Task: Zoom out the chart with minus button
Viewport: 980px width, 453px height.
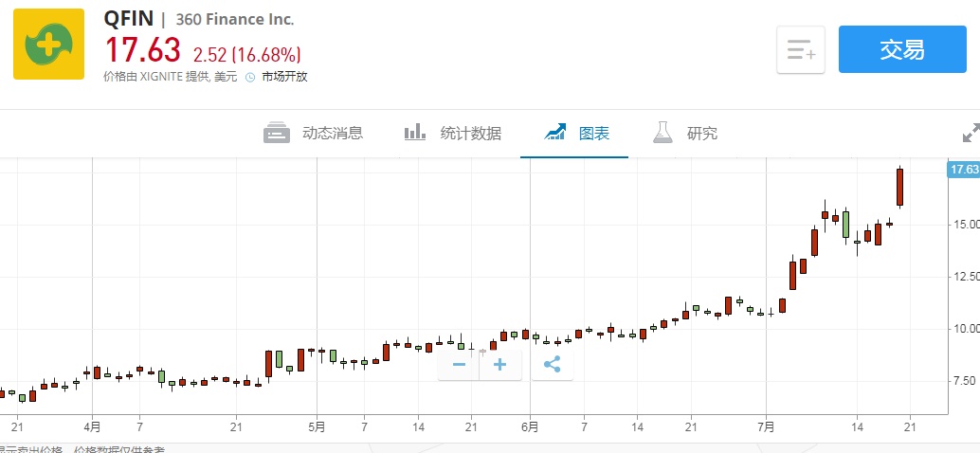Action: 459,364
